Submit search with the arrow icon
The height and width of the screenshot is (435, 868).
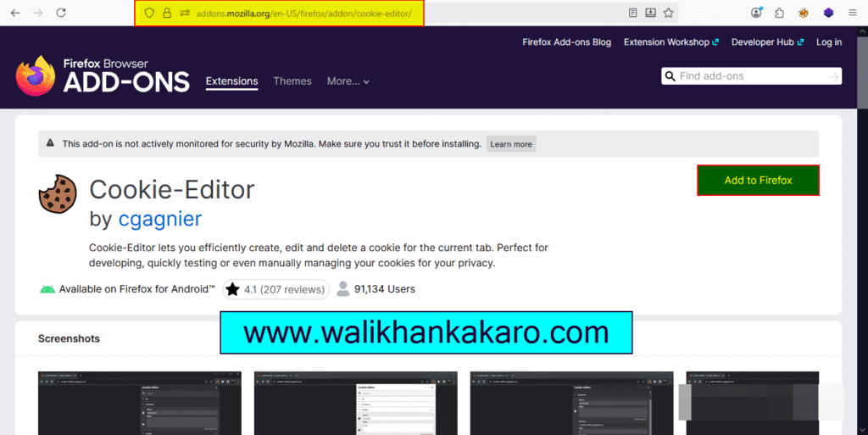pos(834,76)
